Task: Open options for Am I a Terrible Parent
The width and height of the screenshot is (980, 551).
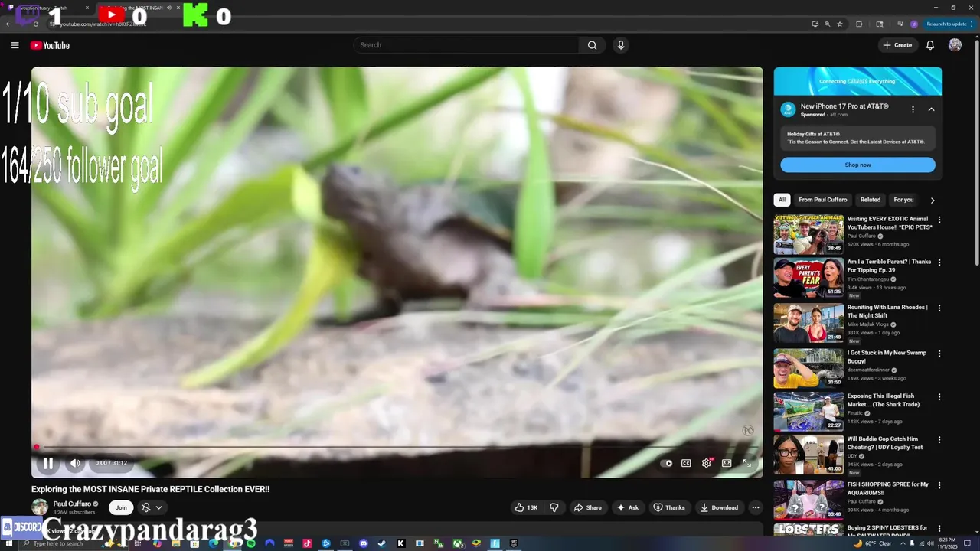Action: pyautogui.click(x=939, y=262)
